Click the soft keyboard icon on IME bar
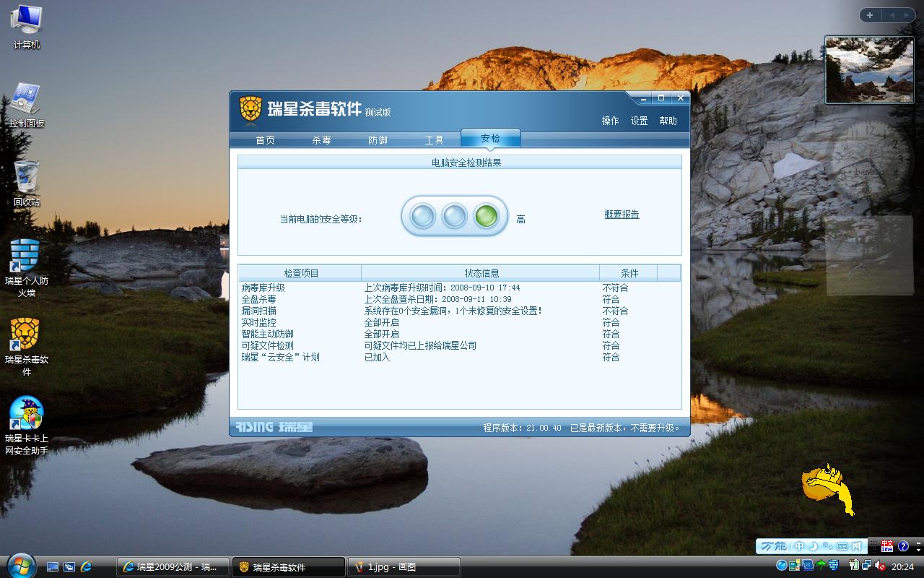Viewport: 924px width, 578px height. (842, 546)
